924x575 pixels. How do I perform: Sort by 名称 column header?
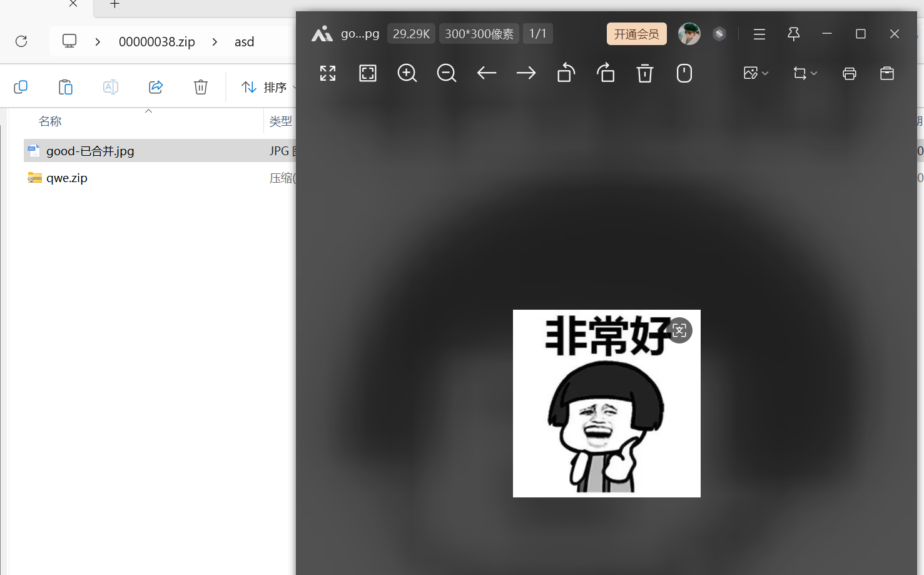click(50, 121)
